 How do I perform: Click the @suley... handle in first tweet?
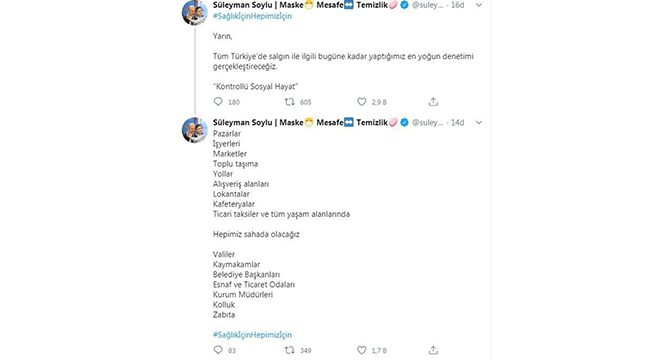click(x=427, y=5)
